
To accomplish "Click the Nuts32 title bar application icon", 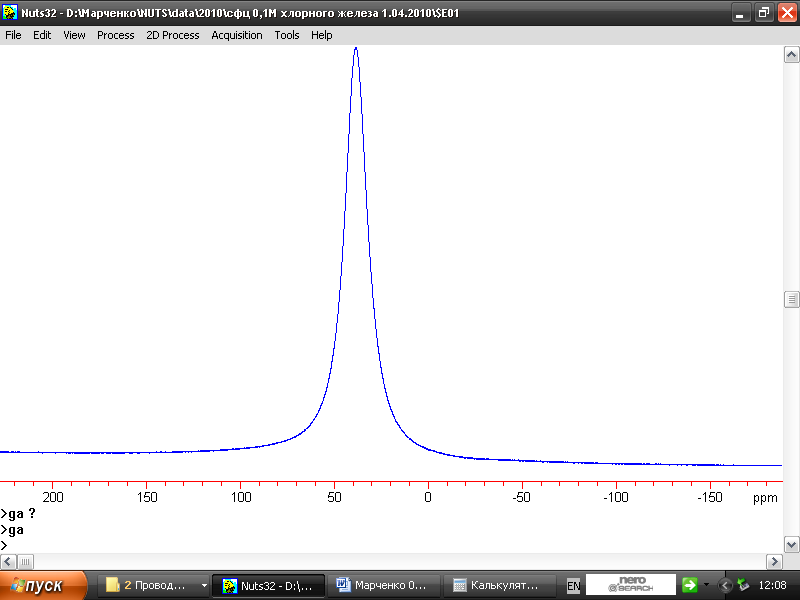I will (x=10, y=12).
